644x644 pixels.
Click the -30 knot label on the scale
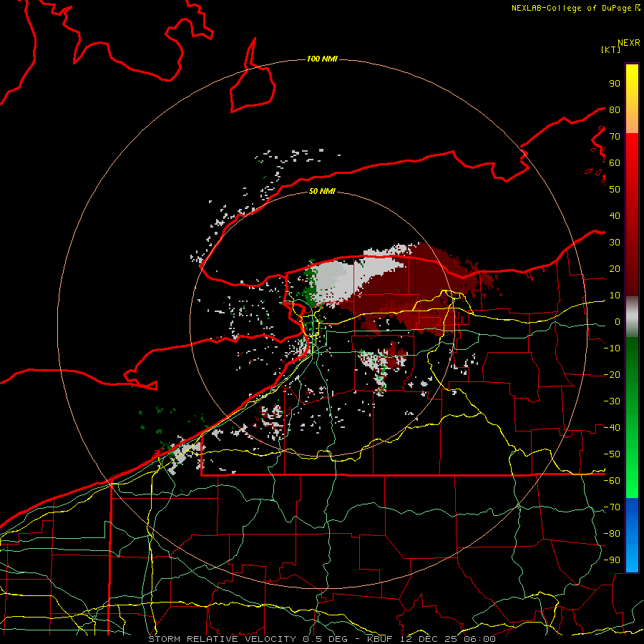pyautogui.click(x=612, y=401)
